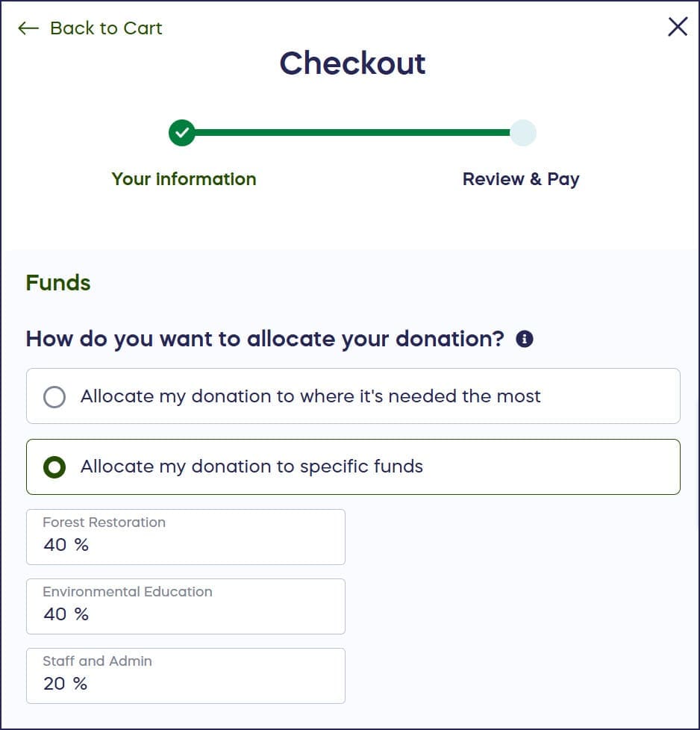Viewport: 700px width, 730px height.
Task: Click the allocation question text
Action: tap(265, 339)
